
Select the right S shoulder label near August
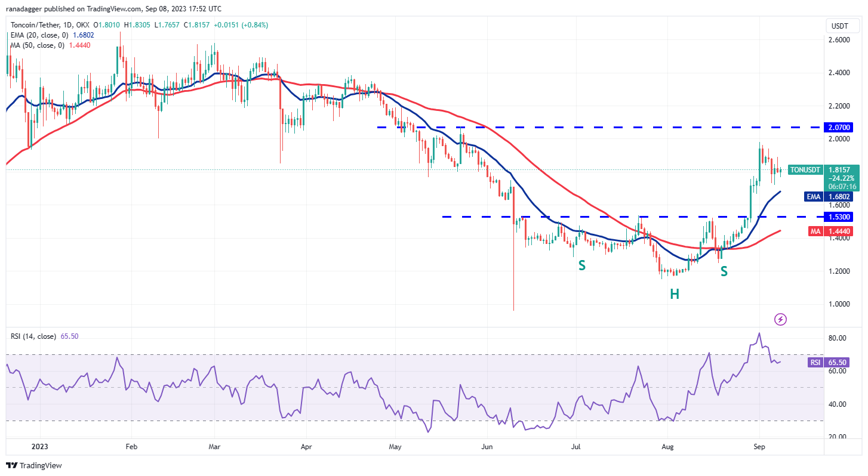click(x=724, y=271)
